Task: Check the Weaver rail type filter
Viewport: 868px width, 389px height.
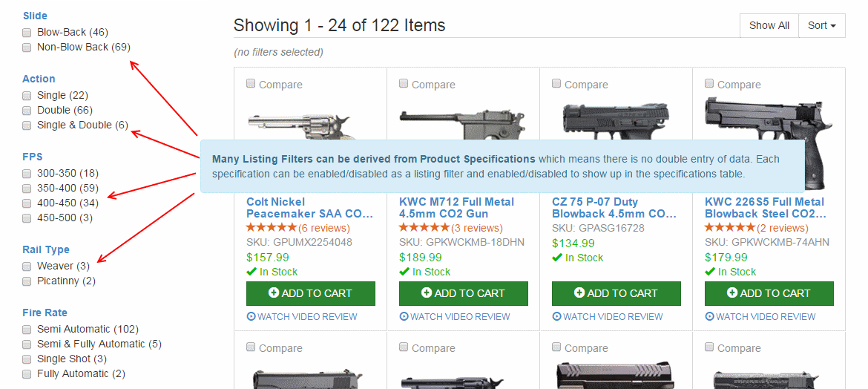Action: tap(27, 267)
